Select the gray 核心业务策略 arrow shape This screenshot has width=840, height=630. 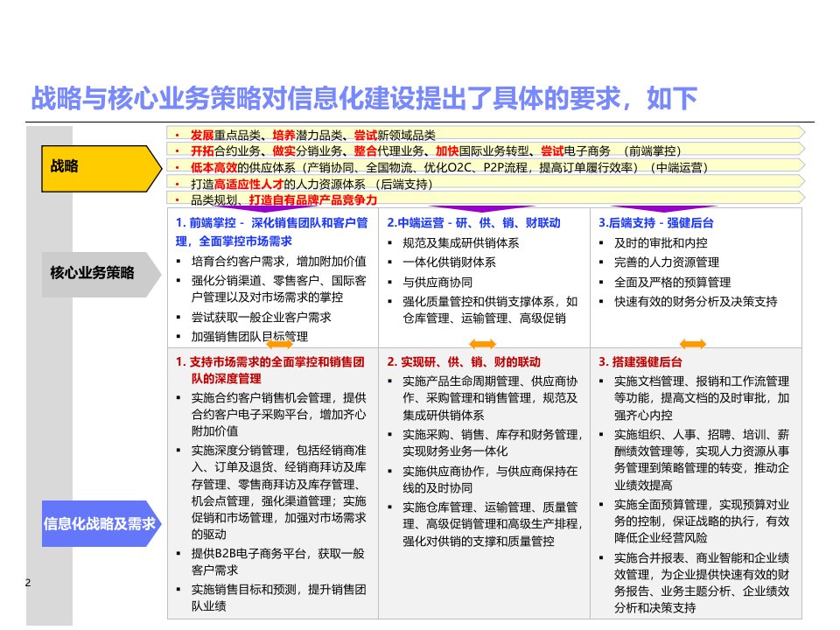pyautogui.click(x=101, y=274)
